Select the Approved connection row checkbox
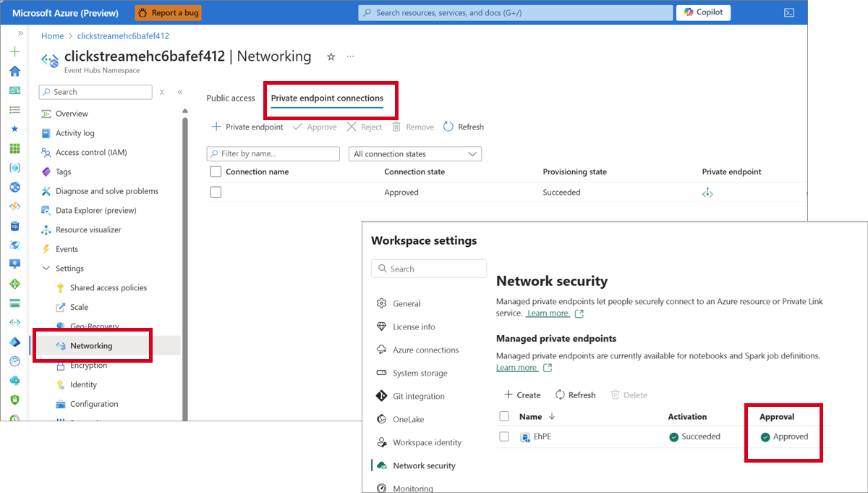This screenshot has height=493, width=868. (x=216, y=193)
